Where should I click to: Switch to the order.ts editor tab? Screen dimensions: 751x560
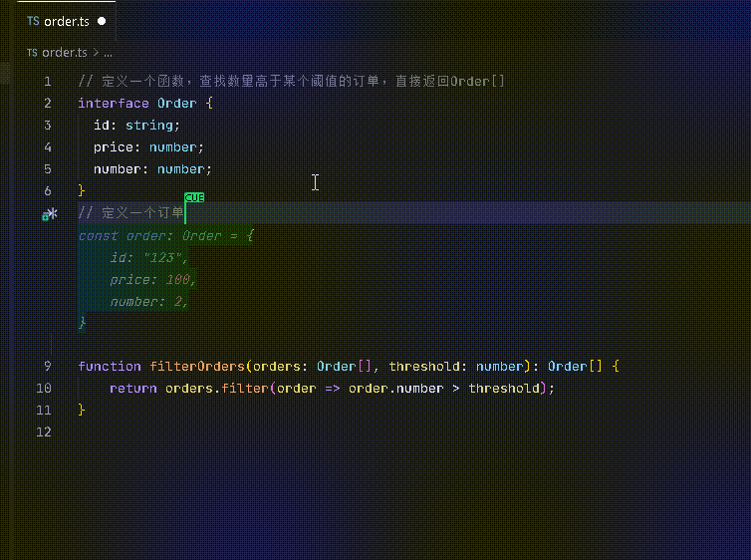(67, 21)
